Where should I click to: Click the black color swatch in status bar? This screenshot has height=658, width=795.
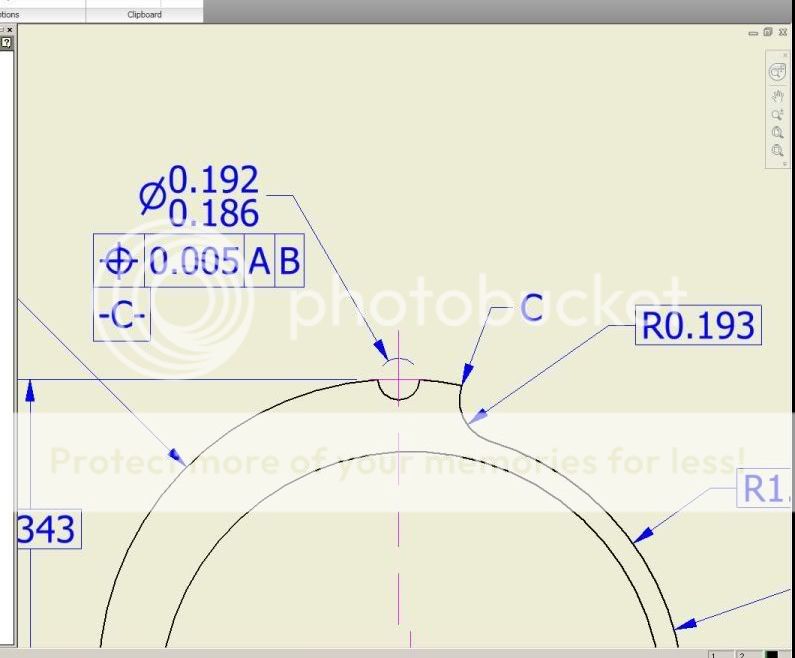pyautogui.click(x=772, y=654)
